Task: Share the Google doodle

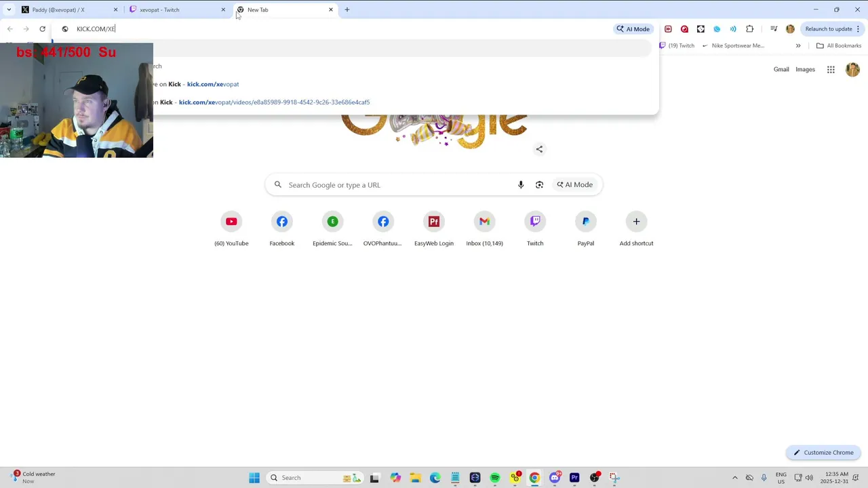Action: click(x=539, y=149)
